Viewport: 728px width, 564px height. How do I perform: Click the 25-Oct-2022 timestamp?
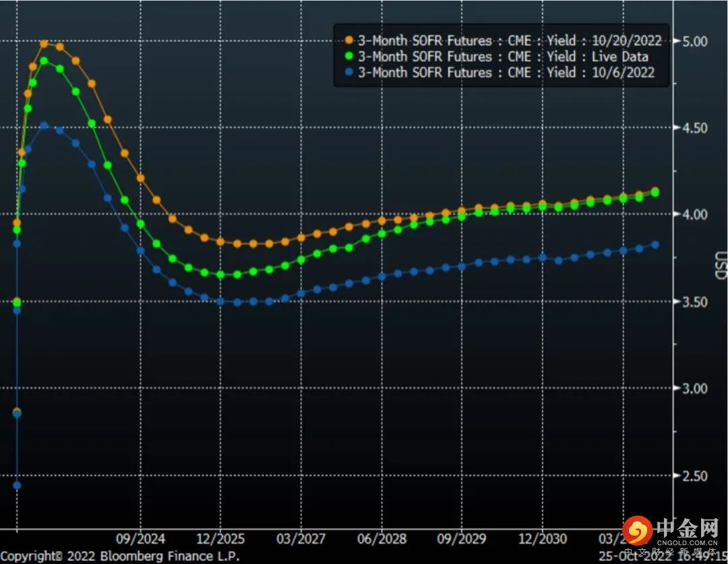click(663, 557)
